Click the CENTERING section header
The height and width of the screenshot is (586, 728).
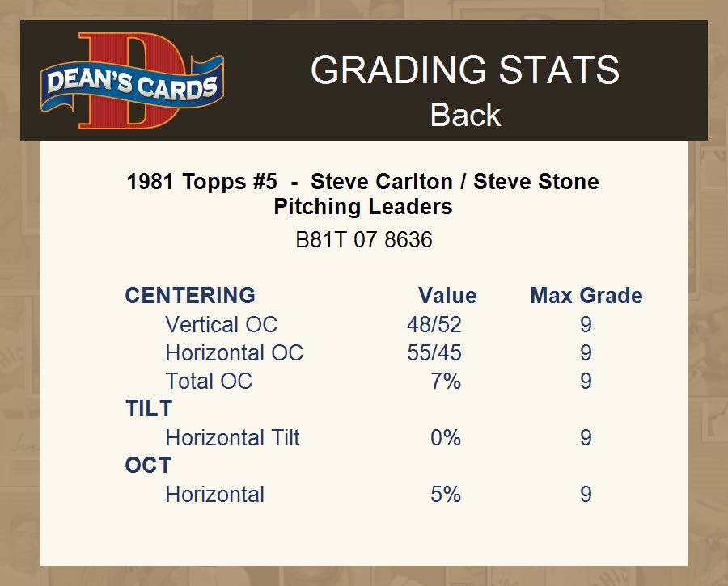(x=190, y=296)
